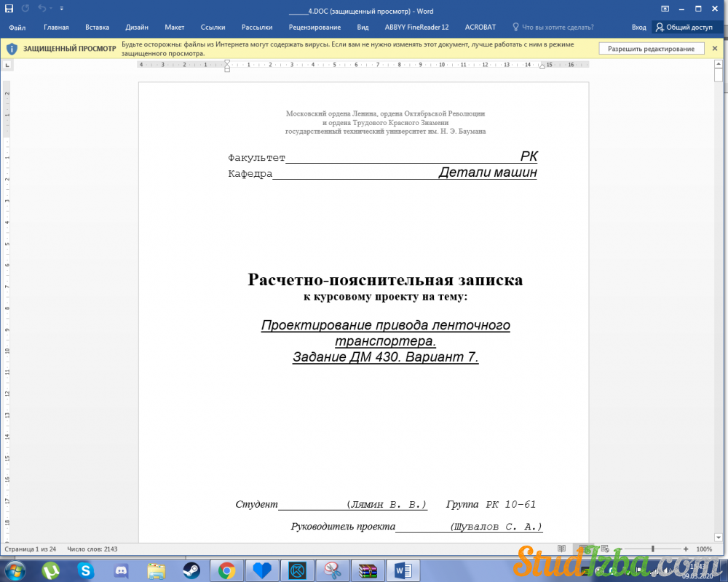Click the Save icon in quick access toolbar
Image resolution: width=728 pixels, height=582 pixels.
point(9,9)
